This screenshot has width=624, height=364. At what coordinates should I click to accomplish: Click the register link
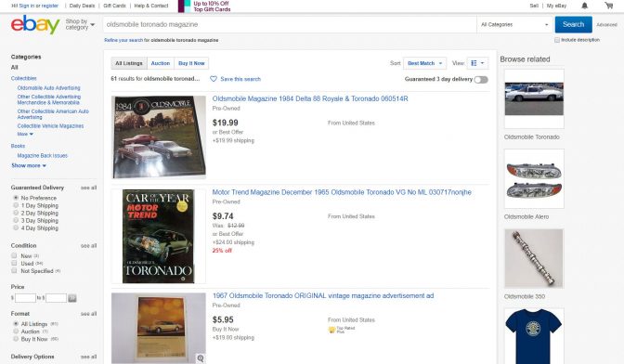coord(50,6)
